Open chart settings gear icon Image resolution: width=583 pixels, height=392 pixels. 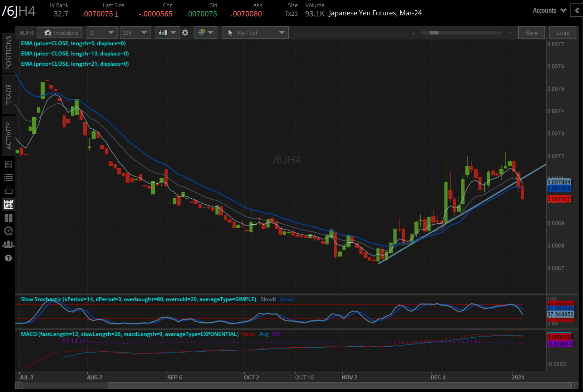click(x=185, y=33)
